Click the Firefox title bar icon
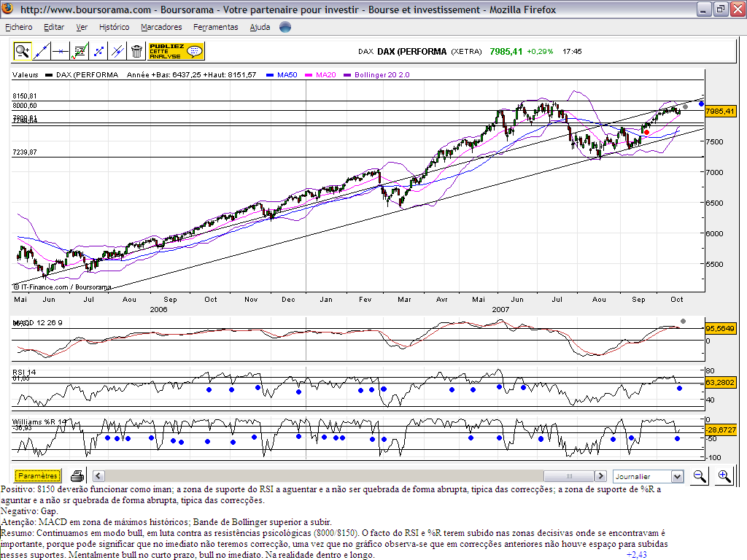Screen dimensions: 747x560 7,9
